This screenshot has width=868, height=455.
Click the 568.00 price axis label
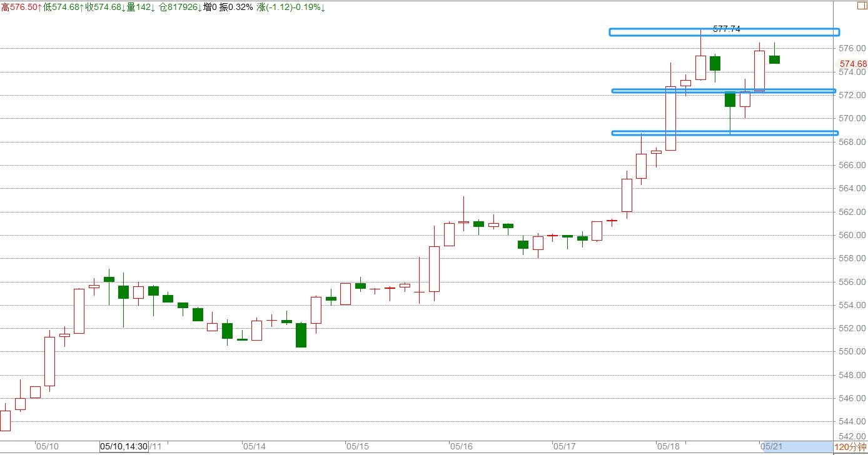852,142
